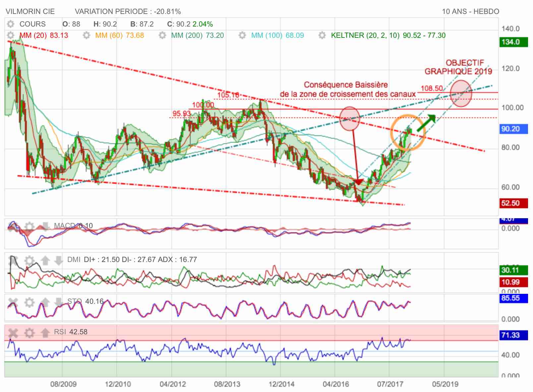Viewport: 533px width, 392px height.
Task: Remove the RSI indicator with its X icon
Action: pyautogui.click(x=13, y=332)
